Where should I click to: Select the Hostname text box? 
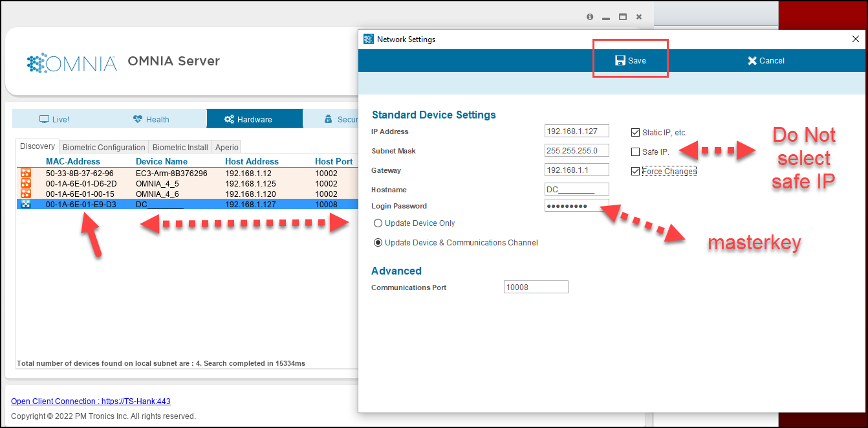coord(577,189)
